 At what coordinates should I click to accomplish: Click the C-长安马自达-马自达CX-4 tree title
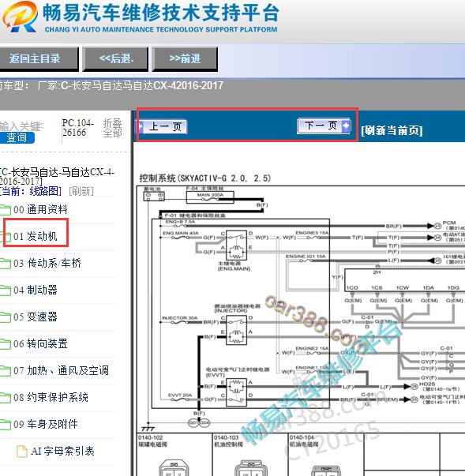57,177
